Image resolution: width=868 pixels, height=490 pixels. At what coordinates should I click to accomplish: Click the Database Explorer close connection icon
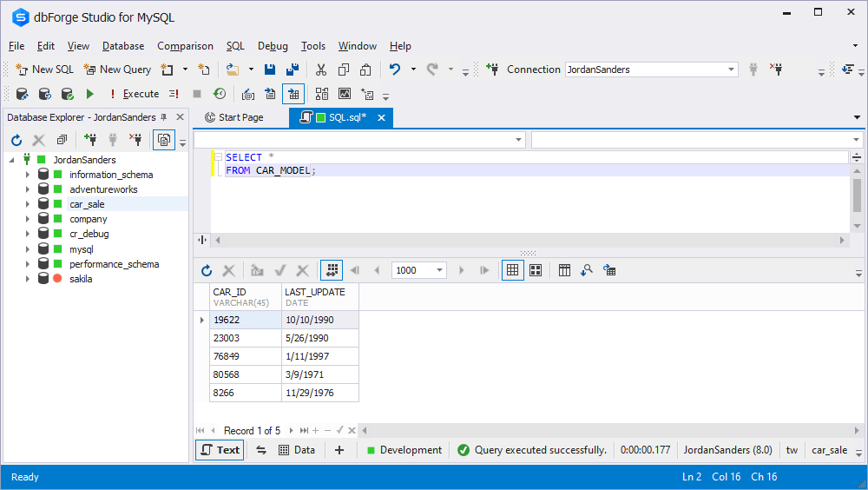135,140
